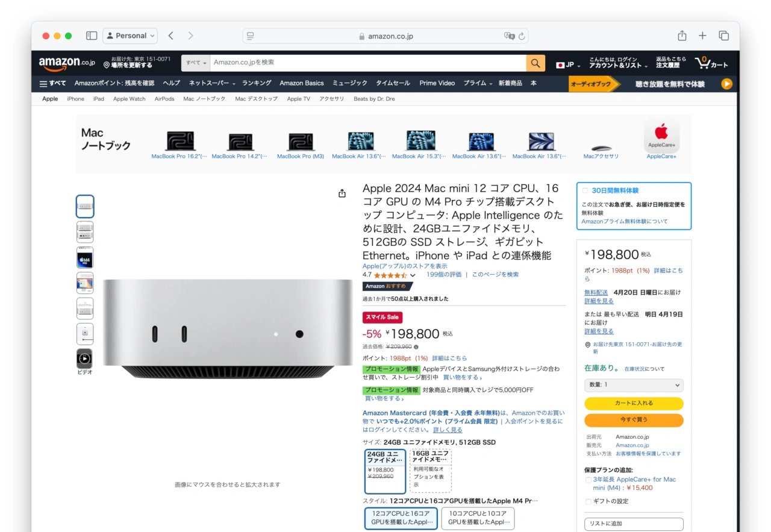This screenshot has width=771, height=532.
Task: Click the orange search magnifier button
Action: (535, 63)
